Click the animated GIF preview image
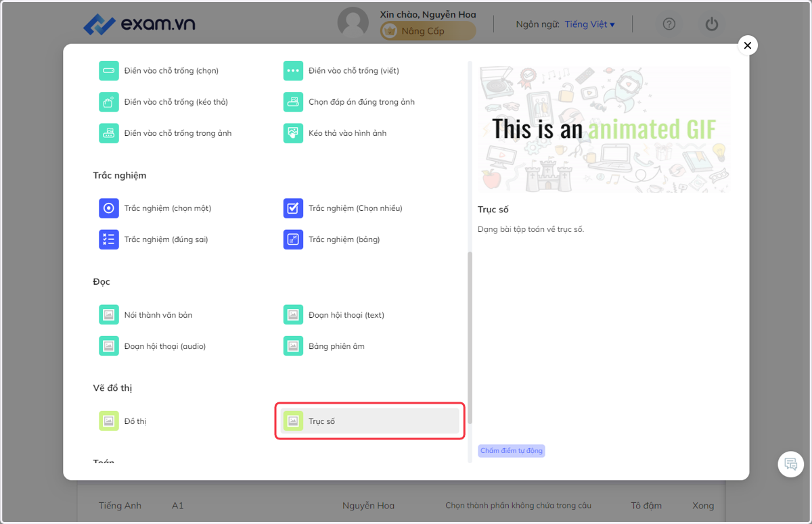 tap(604, 128)
